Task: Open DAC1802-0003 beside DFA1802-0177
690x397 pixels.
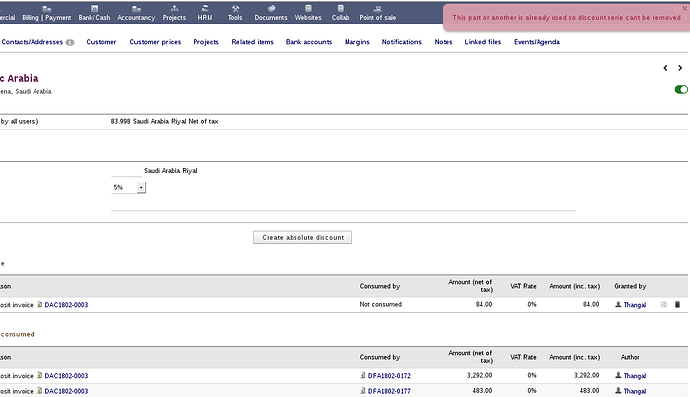Action: tap(66, 391)
